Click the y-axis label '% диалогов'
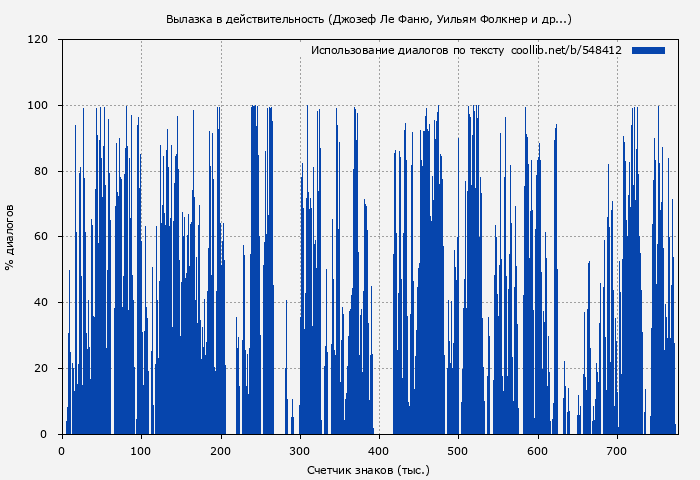This screenshot has height=480, width=700. pyautogui.click(x=10, y=237)
